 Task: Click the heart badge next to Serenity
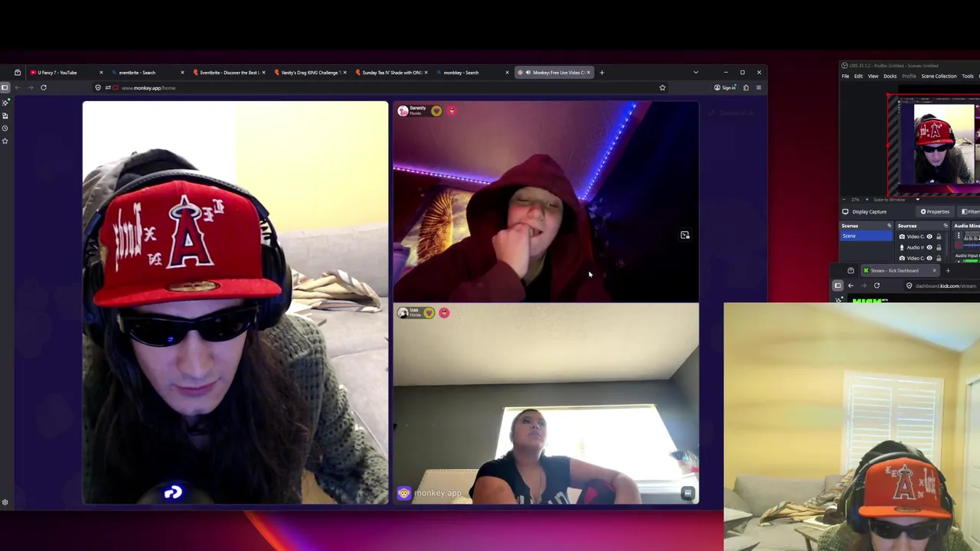tap(436, 111)
